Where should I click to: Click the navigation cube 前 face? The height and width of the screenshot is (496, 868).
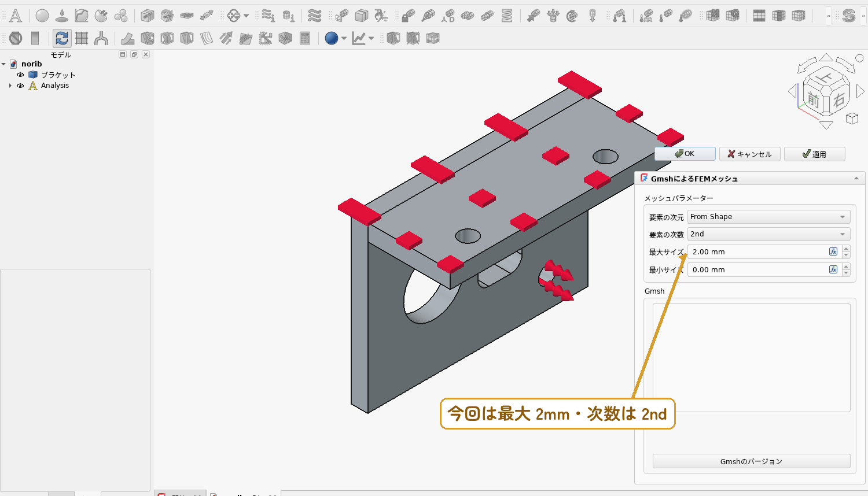(x=814, y=101)
